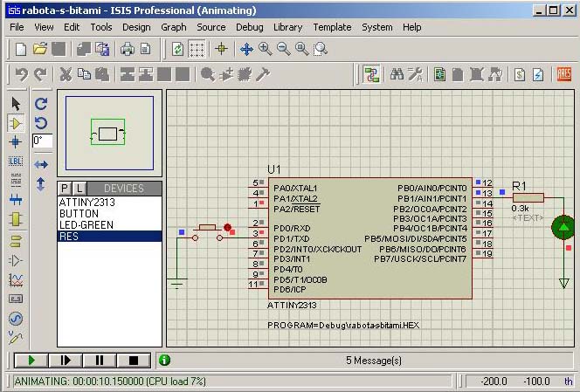
Task: Open the Debug menu
Action: (249, 27)
